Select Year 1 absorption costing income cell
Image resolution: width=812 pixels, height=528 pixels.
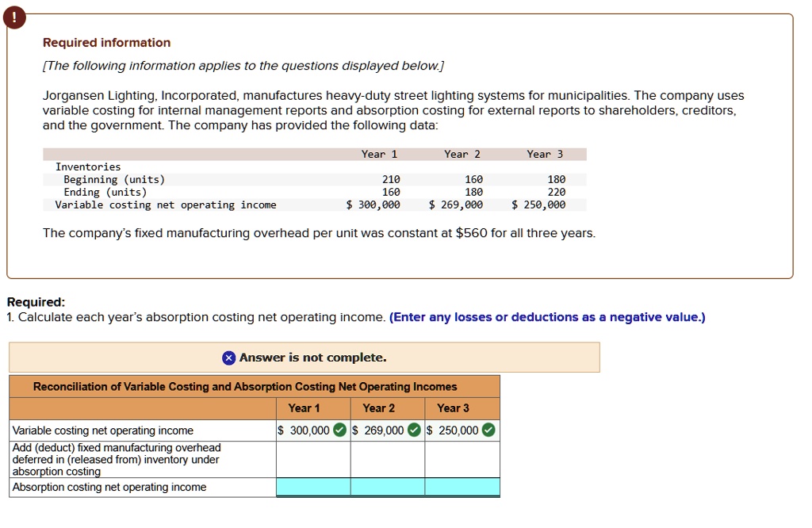313,487
